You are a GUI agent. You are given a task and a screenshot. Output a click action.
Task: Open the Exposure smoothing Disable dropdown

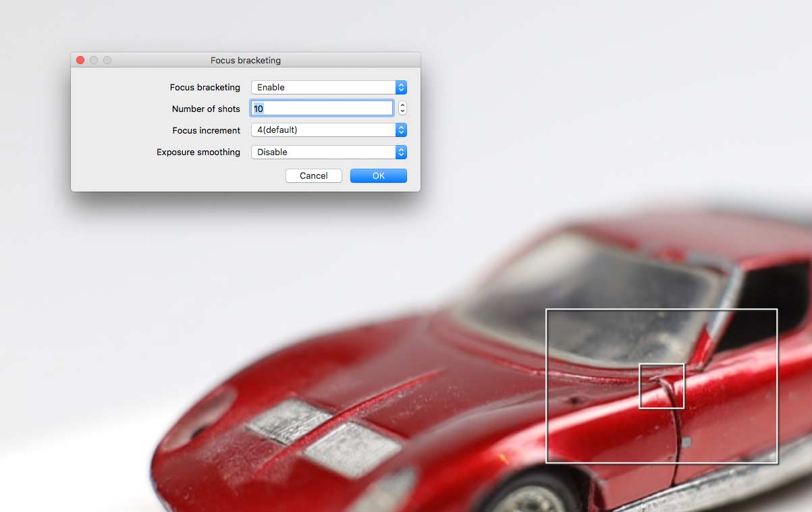tap(329, 152)
